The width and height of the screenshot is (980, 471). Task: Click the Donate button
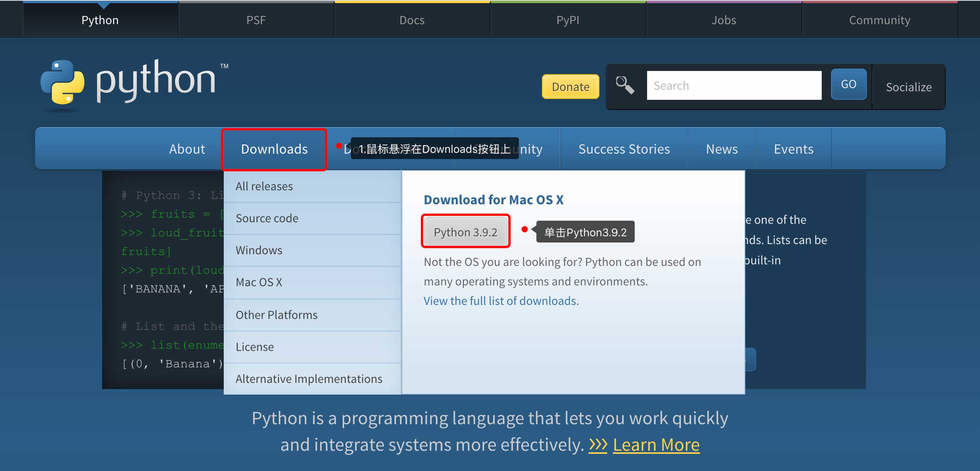(x=570, y=86)
